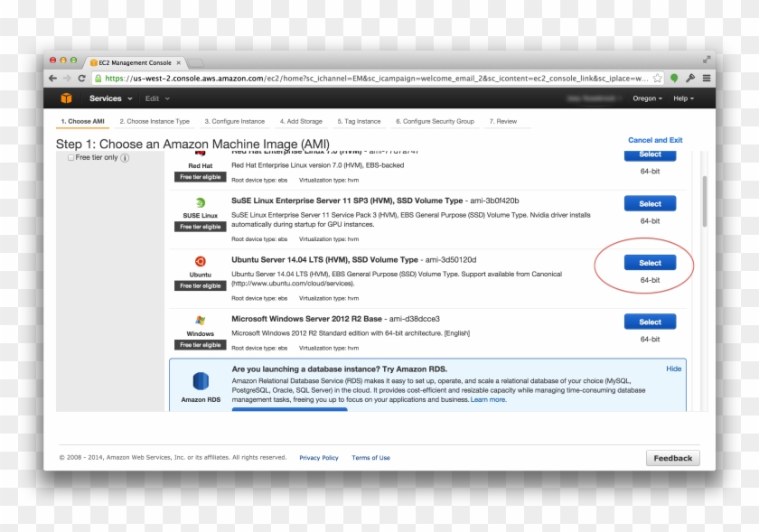The width and height of the screenshot is (759, 532).
Task: Click the fullscreen expand arrows icon
Action: (x=707, y=60)
